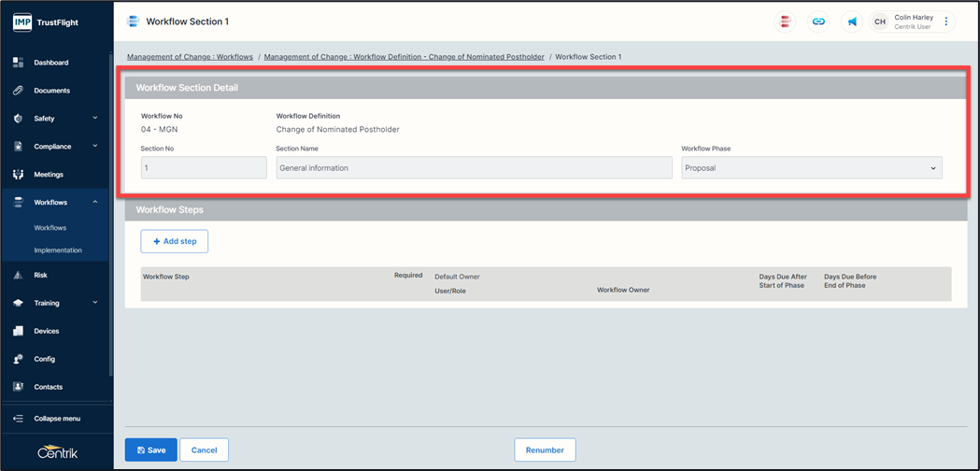The height and width of the screenshot is (471, 980).
Task: Save the workflow section
Action: pos(150,450)
